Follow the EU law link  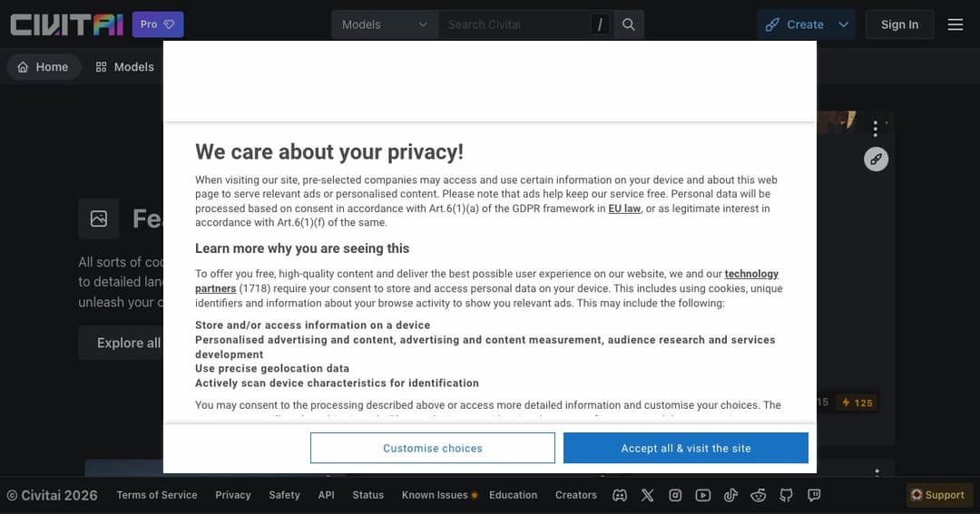[624, 209]
